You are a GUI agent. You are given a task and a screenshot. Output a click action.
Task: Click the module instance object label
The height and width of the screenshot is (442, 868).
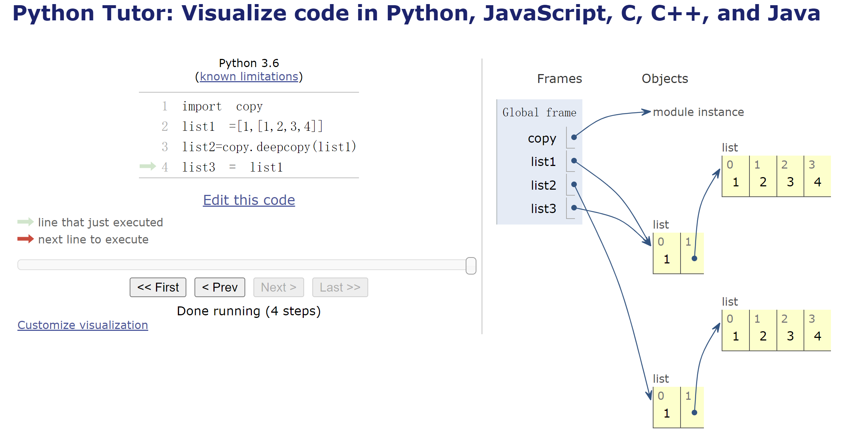click(x=698, y=112)
